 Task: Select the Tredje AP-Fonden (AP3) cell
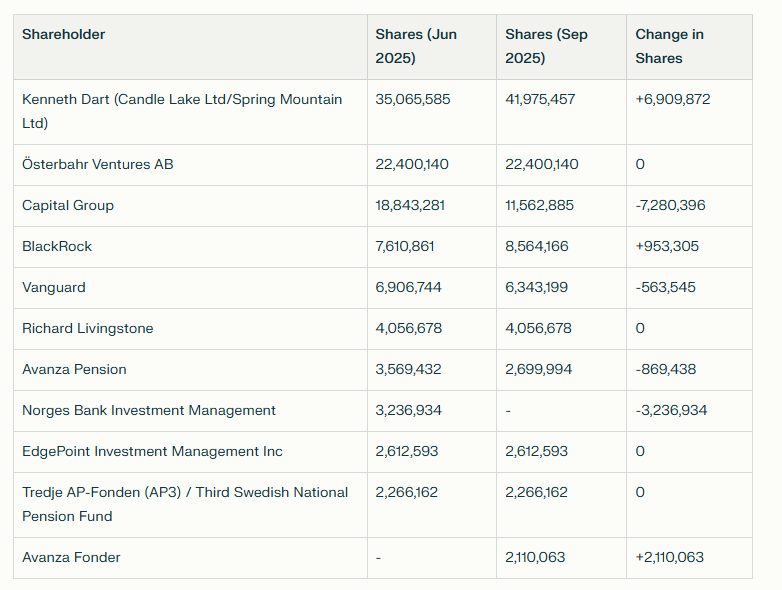pos(185,504)
